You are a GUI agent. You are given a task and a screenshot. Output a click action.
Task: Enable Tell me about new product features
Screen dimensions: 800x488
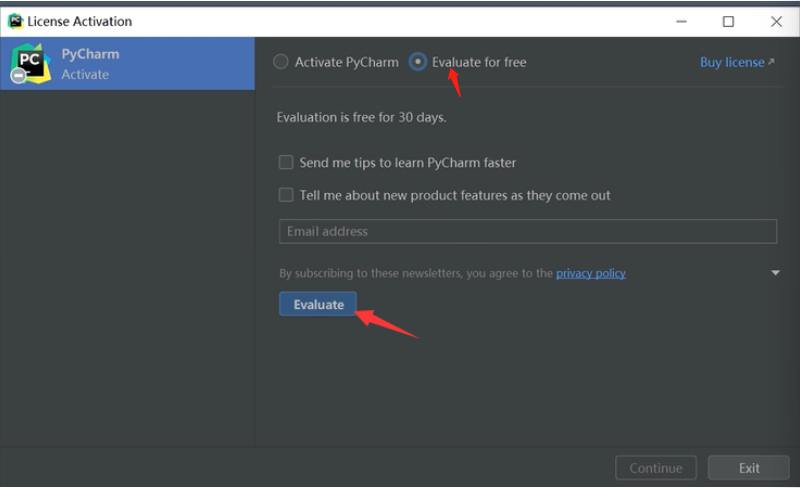(286, 195)
